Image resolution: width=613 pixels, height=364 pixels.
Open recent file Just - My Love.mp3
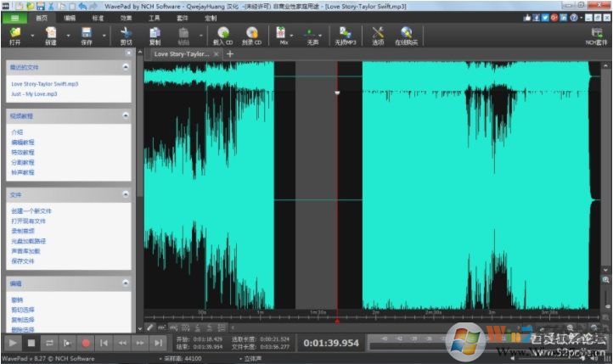pyautogui.click(x=35, y=94)
